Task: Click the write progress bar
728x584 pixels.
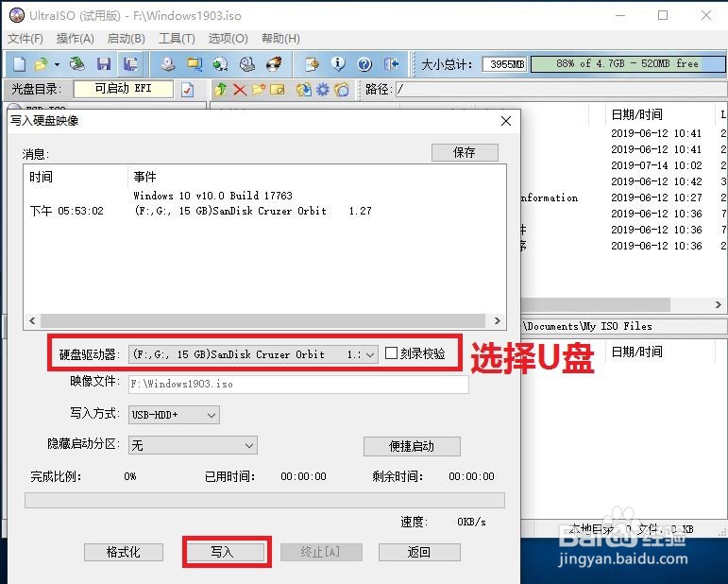Action: pyautogui.click(x=264, y=501)
